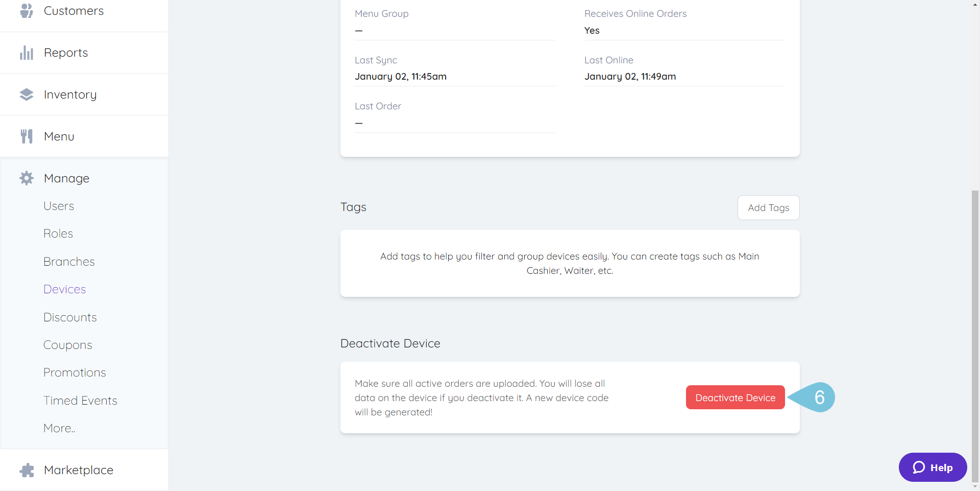Click the Help chat bubble icon
Image resolution: width=980 pixels, height=491 pixels.
tap(918, 467)
